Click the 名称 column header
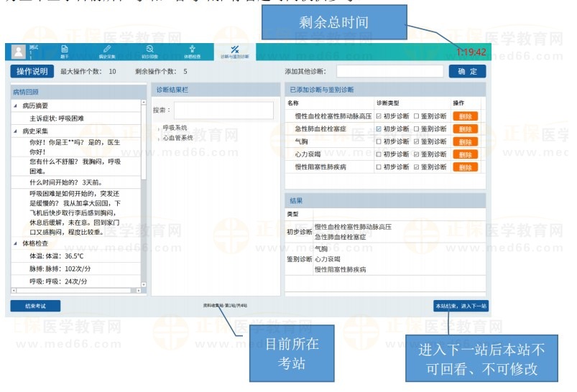Screen dimensions: 577x392 pos(293,103)
